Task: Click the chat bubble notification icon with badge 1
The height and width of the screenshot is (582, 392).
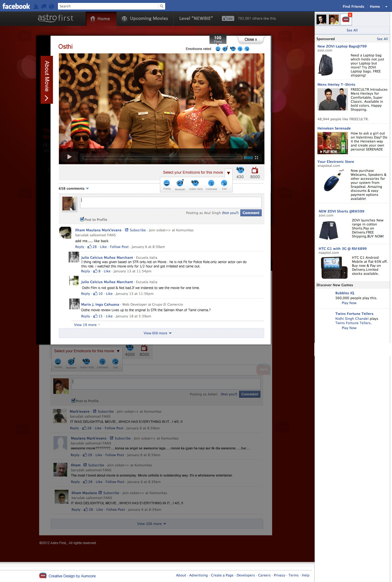Action: click(x=346, y=19)
